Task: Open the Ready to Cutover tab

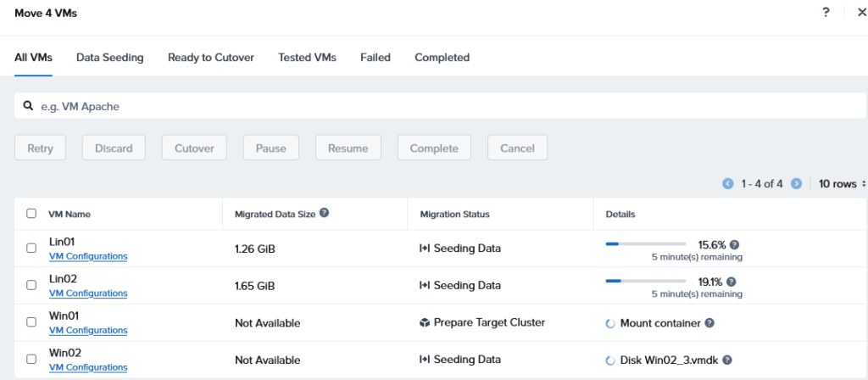Action: coord(210,58)
